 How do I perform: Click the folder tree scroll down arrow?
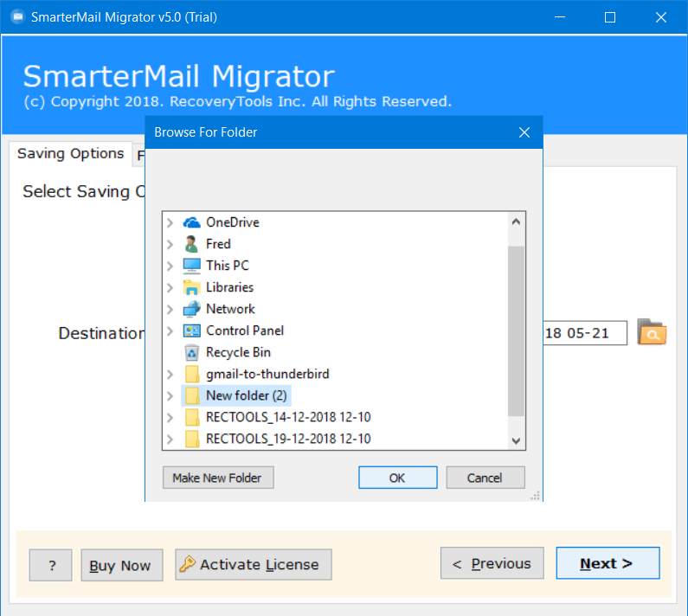pos(516,440)
